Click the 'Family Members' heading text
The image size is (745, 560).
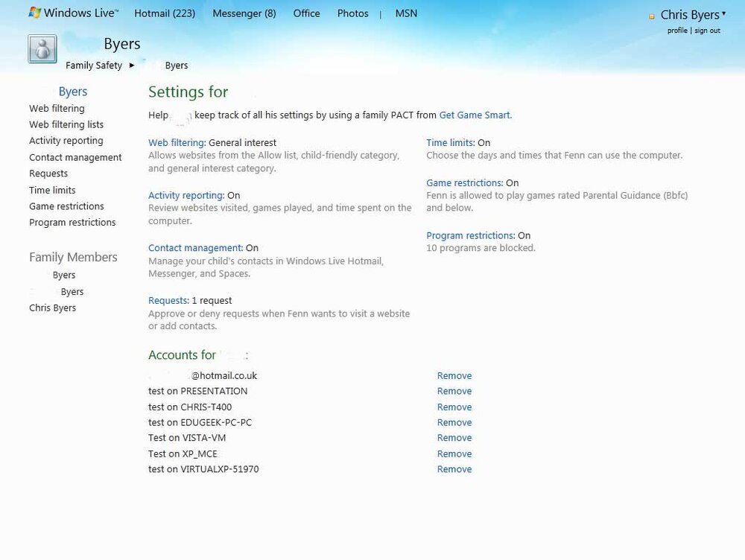(73, 257)
